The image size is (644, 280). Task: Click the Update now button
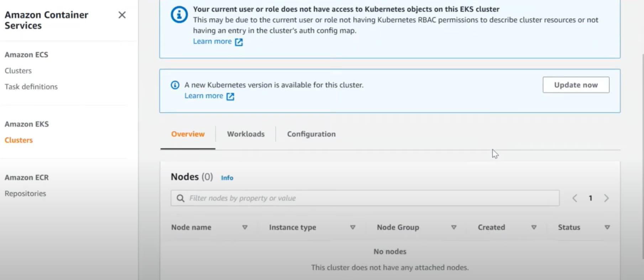pos(576,85)
